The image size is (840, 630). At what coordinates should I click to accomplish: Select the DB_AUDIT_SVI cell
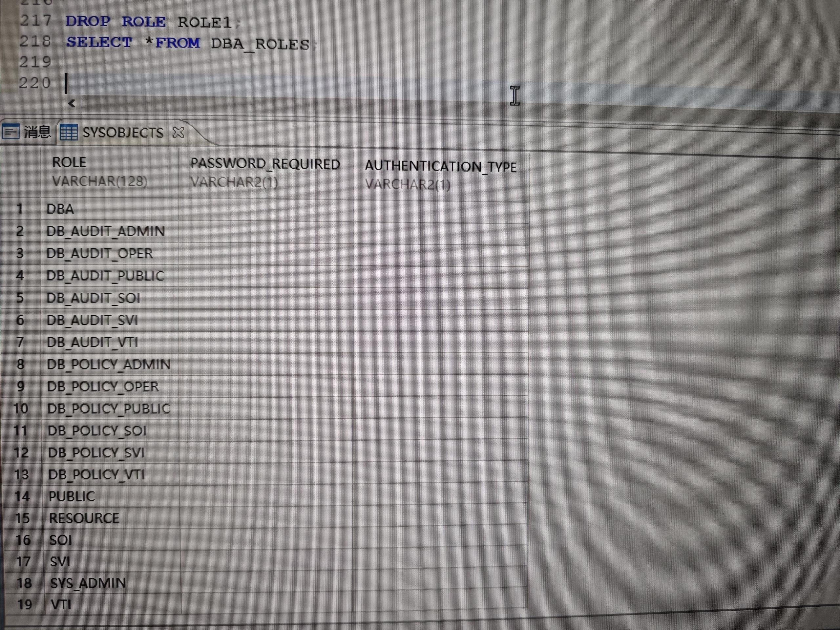(109, 320)
